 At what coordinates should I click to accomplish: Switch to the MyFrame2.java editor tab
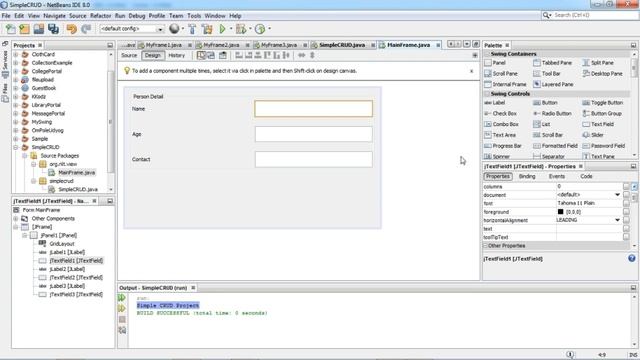tap(221, 45)
